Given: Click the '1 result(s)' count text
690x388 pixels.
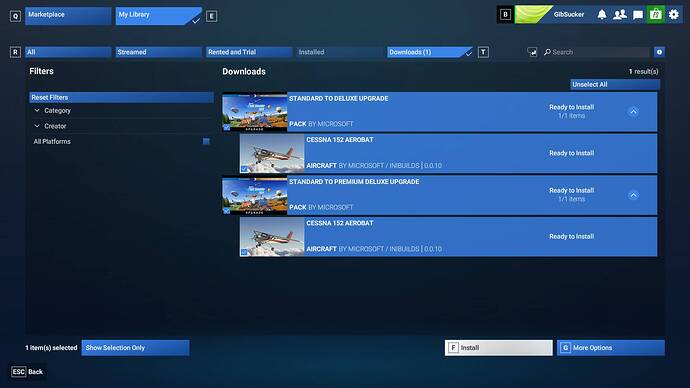Looking at the screenshot, I should [643, 71].
